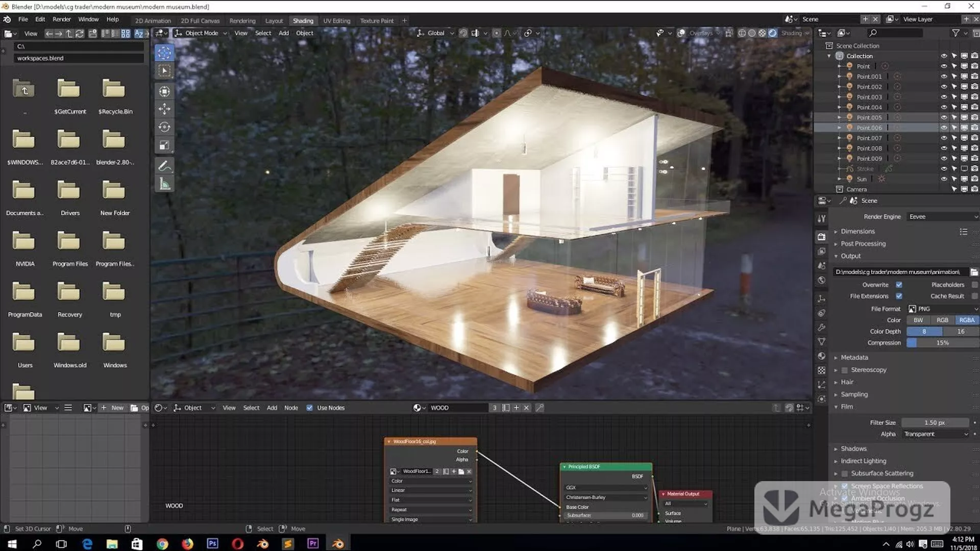Screen dimensions: 980x551
Task: Activate the Move tool in viewport toolbar
Action: point(164,109)
